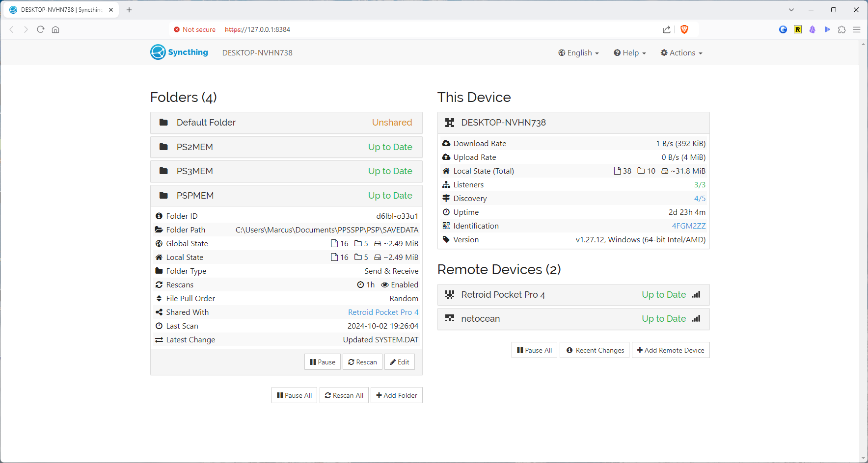Open the Help dropdown menu
868x463 pixels.
[x=630, y=52]
